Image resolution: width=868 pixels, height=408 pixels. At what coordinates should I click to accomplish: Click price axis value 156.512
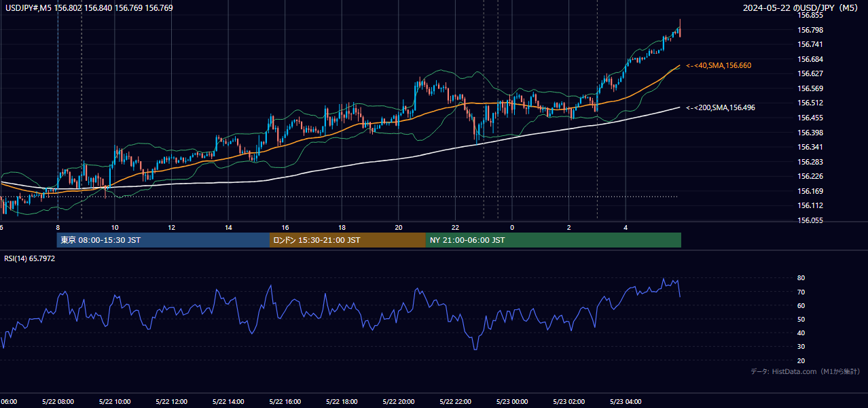coord(810,103)
